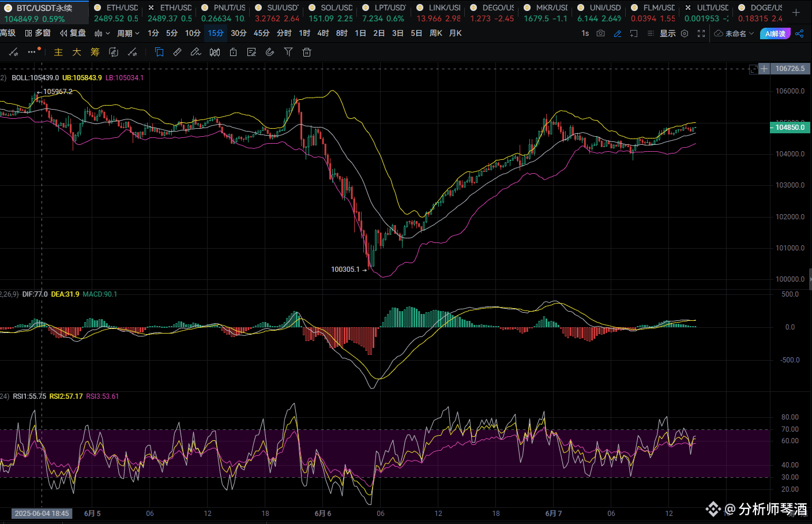Open the hexagon chart settings icon
Image resolution: width=812 pixels, height=524 pixels.
[685, 33]
